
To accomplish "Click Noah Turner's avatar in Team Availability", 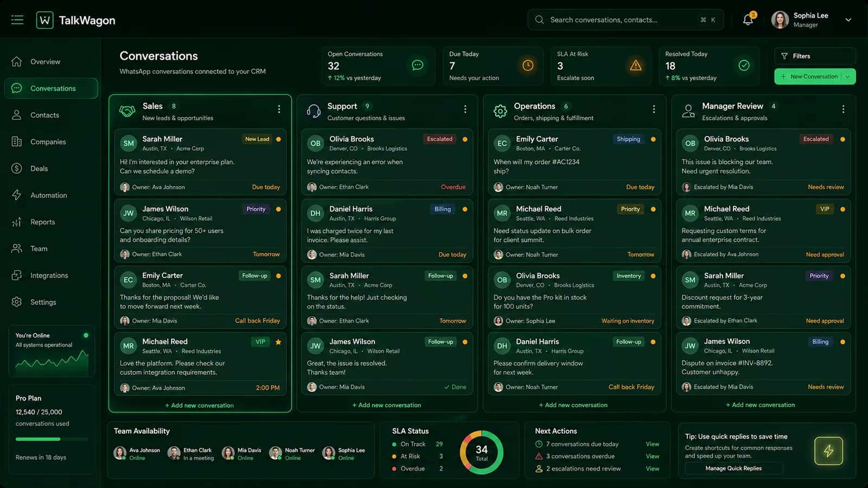I will coord(276,453).
